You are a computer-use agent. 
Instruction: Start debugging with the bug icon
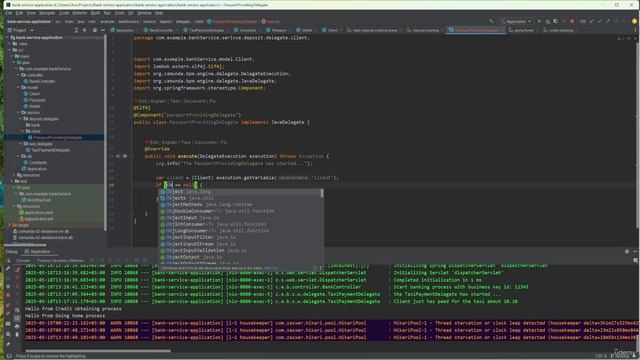click(x=547, y=21)
